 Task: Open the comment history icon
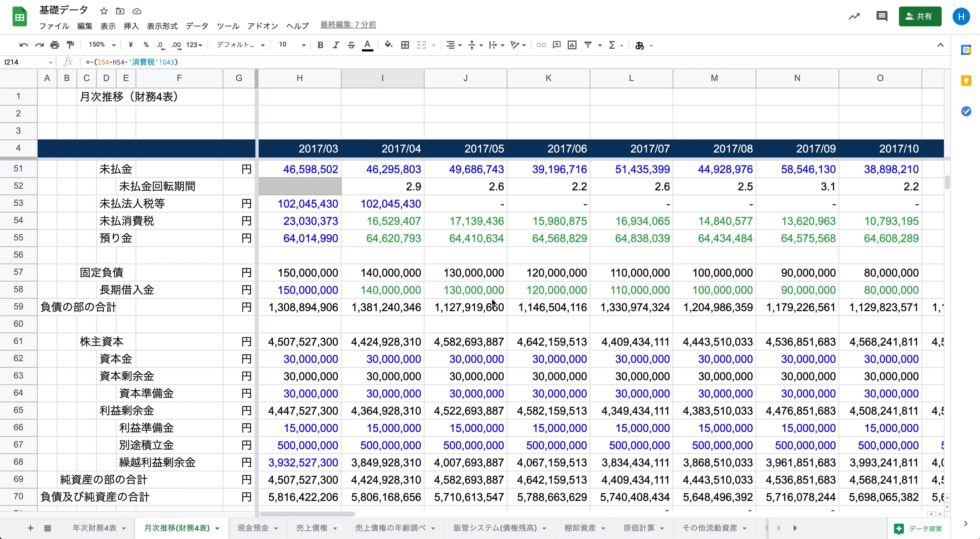[882, 16]
